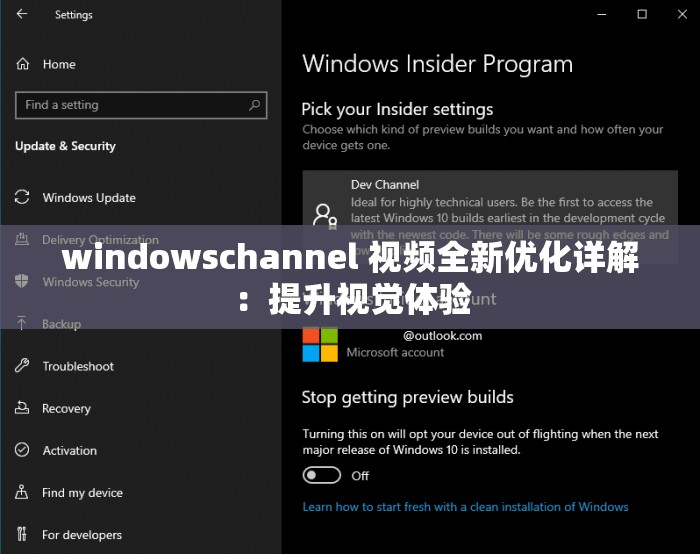Click the Activation checkmark icon
700x554 pixels.
click(22, 450)
